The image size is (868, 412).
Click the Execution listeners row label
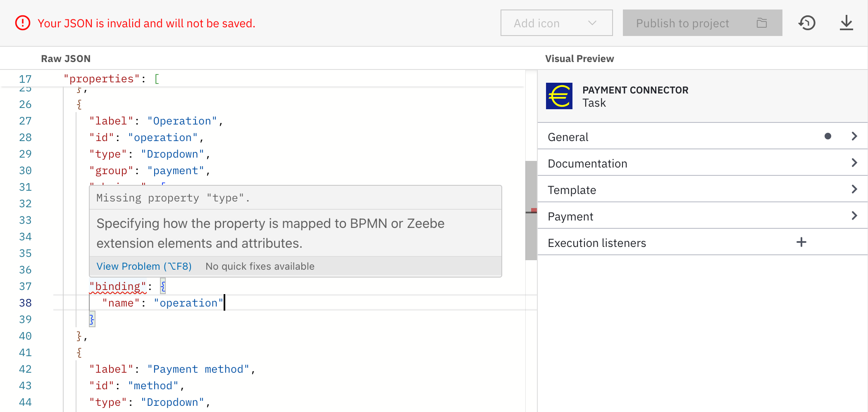point(596,243)
